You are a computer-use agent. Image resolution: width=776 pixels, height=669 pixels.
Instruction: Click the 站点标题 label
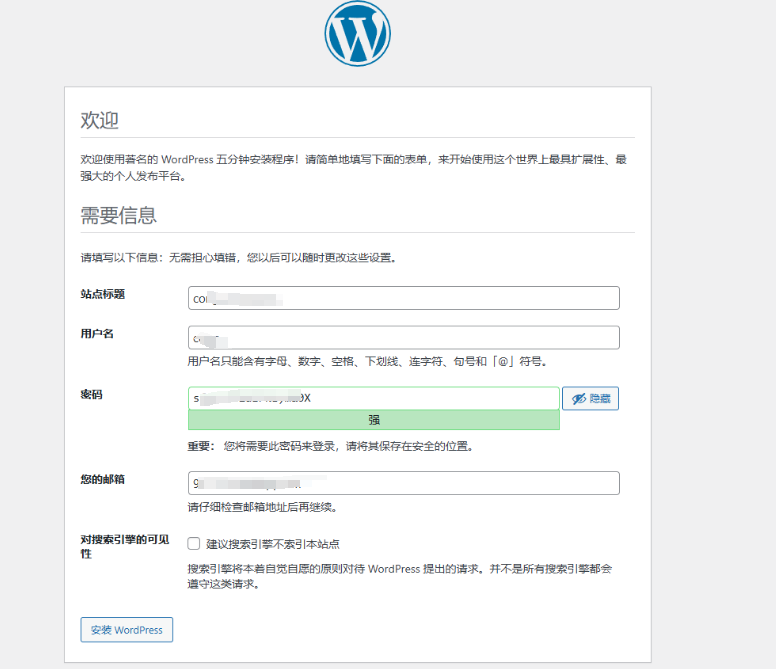(x=103, y=294)
